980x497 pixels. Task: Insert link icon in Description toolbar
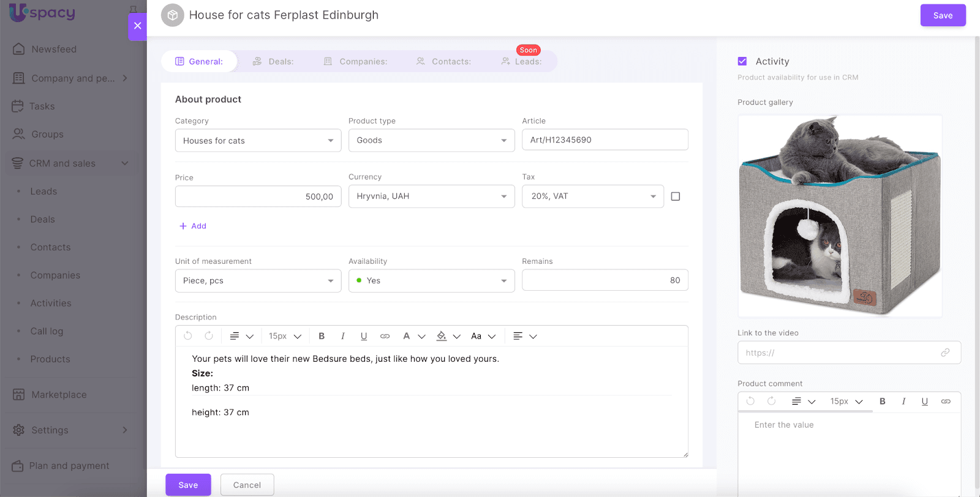pyautogui.click(x=385, y=336)
